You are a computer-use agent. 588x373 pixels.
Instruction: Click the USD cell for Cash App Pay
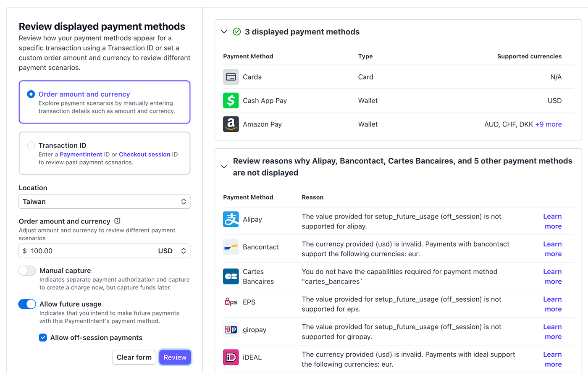tap(554, 101)
